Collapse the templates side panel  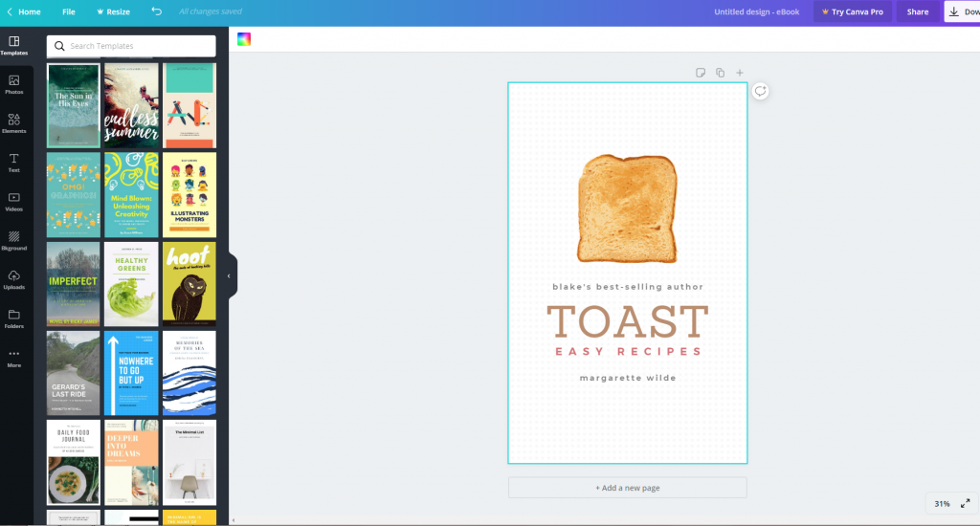pyautogui.click(x=229, y=275)
